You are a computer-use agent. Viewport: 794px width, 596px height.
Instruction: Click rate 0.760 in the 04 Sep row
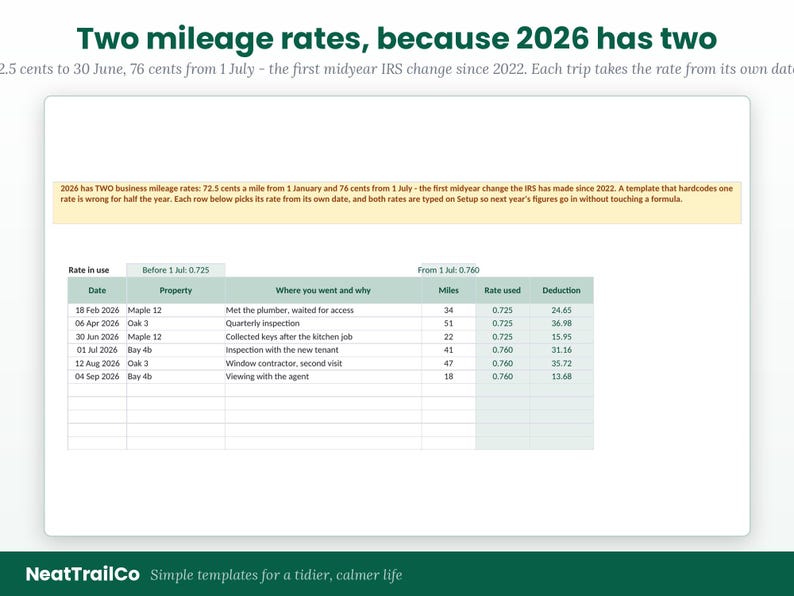click(x=502, y=376)
